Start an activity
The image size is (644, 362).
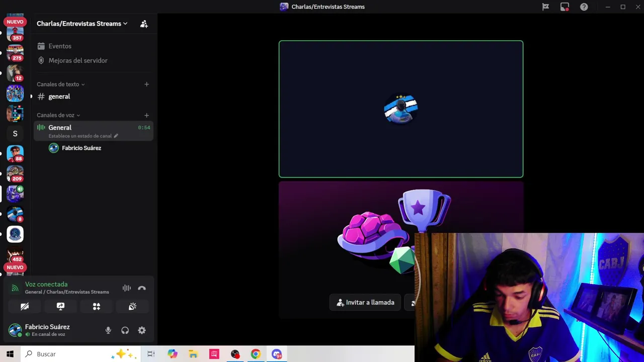pos(97,306)
